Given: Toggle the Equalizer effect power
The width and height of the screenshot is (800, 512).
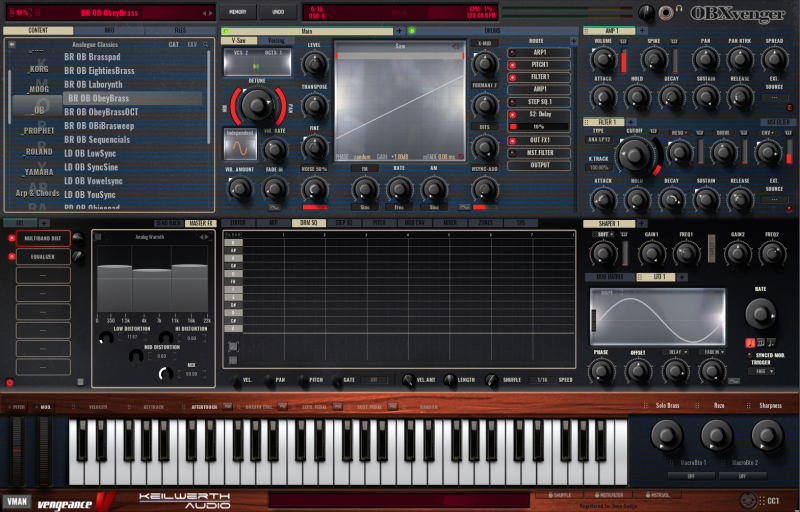Looking at the screenshot, I should (x=11, y=257).
